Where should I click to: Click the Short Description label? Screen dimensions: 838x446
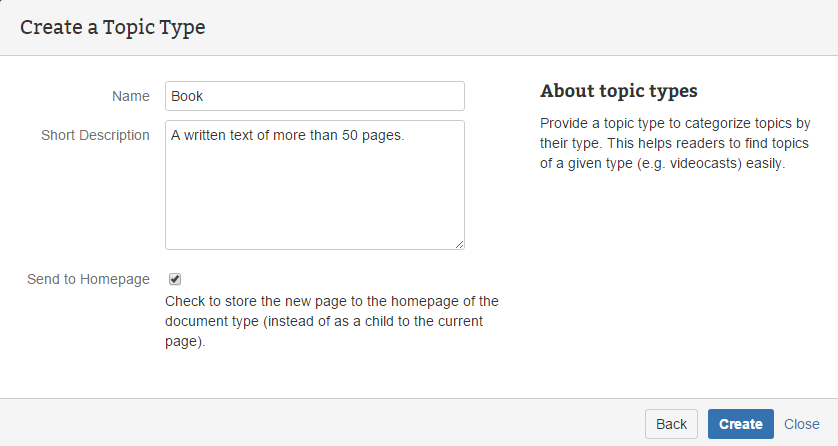click(x=95, y=135)
